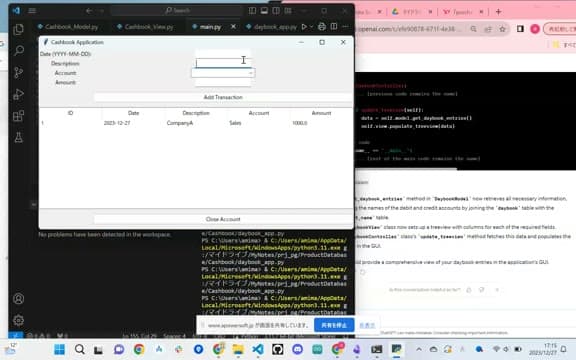Click the Date column header

click(133, 113)
